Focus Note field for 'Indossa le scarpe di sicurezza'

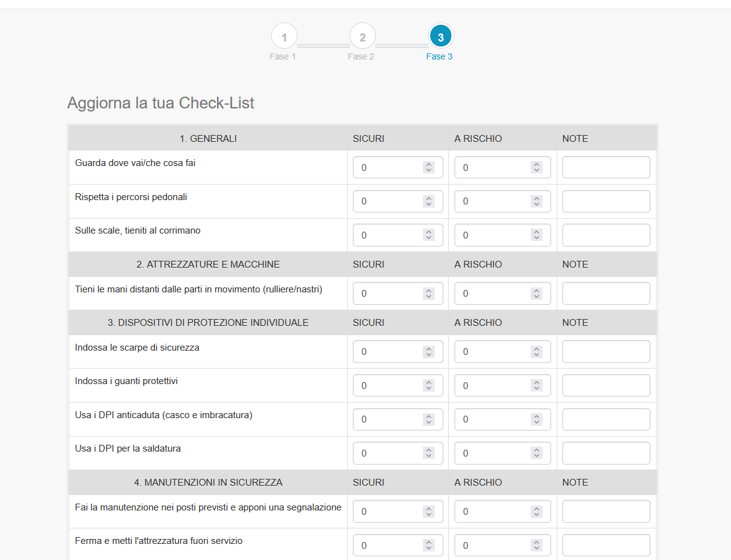pos(606,352)
